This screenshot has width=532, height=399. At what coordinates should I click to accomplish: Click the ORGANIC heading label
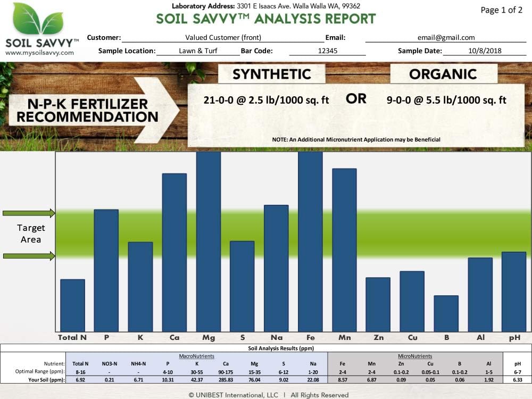click(x=443, y=74)
